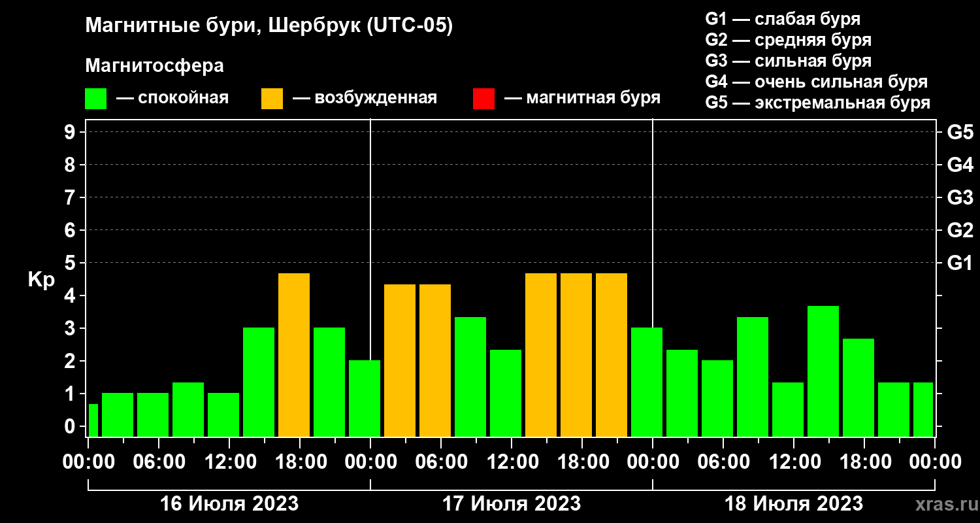Image resolution: width=980 pixels, height=523 pixels.
Task: Click the green bar crossing midnight into 18 July
Action: [x=647, y=382]
